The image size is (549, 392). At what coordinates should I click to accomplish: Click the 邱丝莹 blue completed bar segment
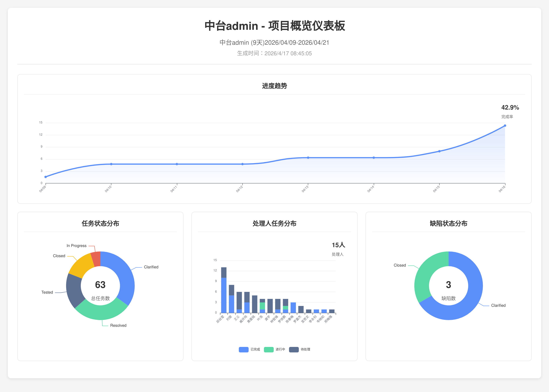pyautogui.click(x=224, y=296)
